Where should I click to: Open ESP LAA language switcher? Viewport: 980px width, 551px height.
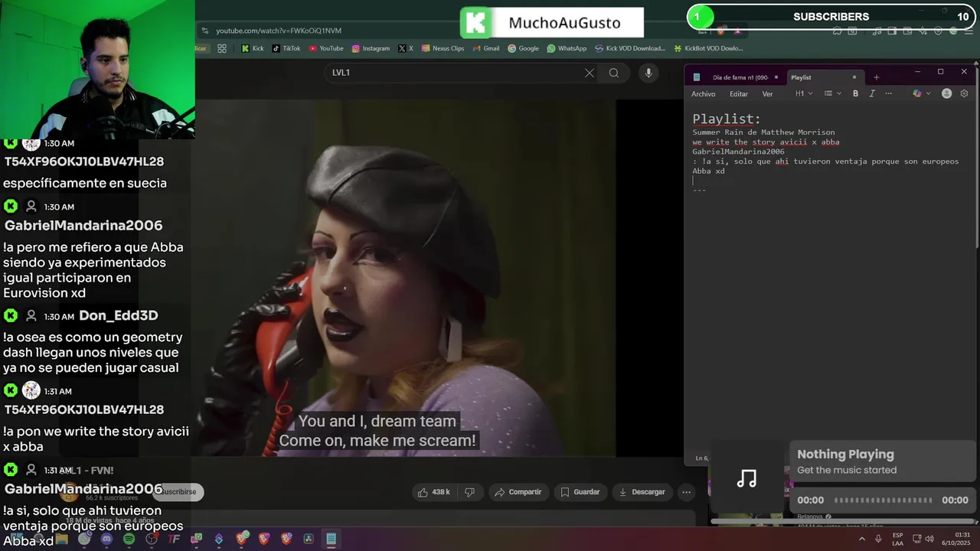(897, 540)
